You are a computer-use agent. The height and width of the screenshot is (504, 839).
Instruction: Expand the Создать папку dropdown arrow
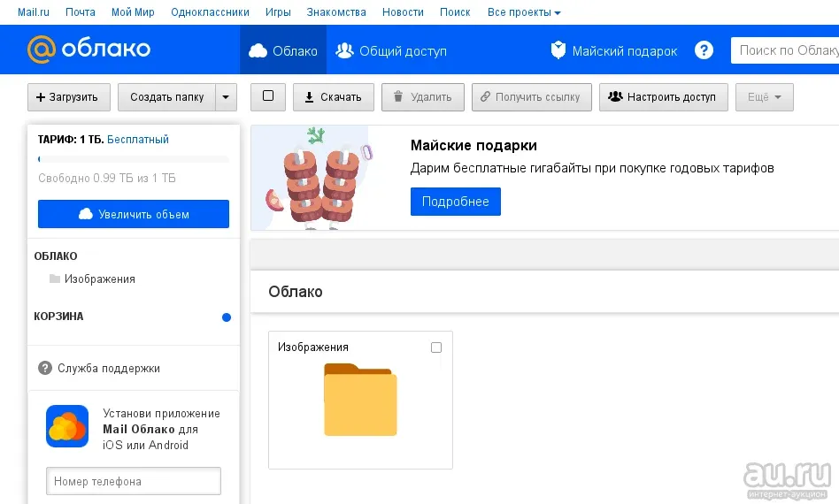pyautogui.click(x=226, y=97)
